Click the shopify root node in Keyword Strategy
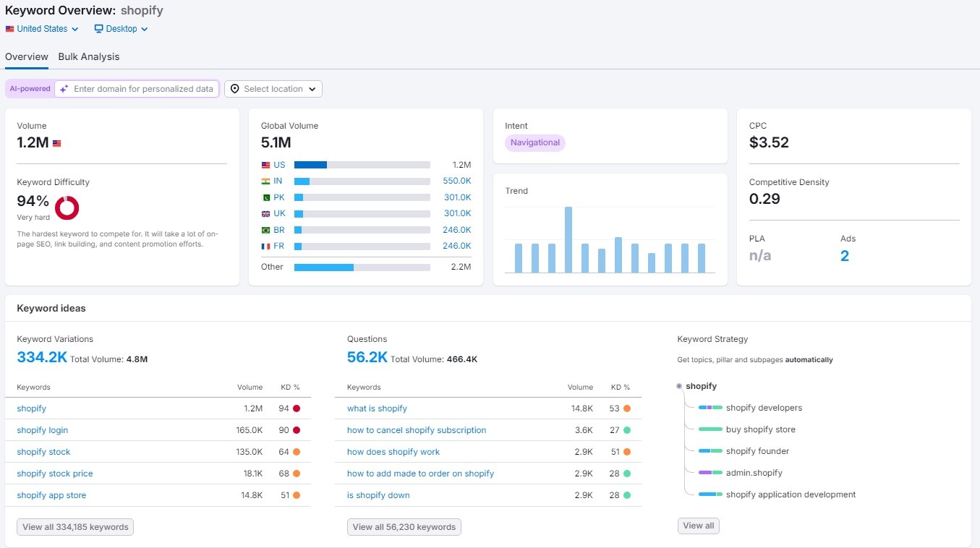 (701, 386)
